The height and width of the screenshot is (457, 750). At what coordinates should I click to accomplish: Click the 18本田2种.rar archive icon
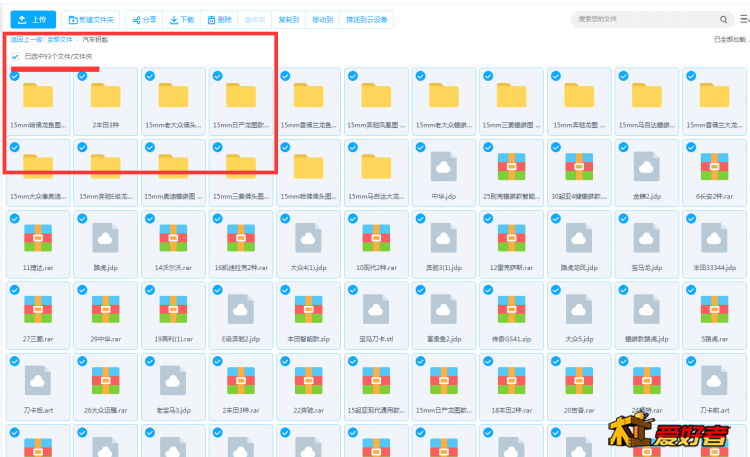click(511, 380)
